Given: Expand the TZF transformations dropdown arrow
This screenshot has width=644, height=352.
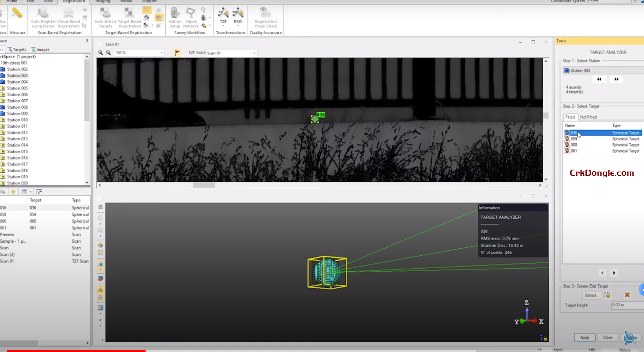Looking at the screenshot, I should 223,25.
